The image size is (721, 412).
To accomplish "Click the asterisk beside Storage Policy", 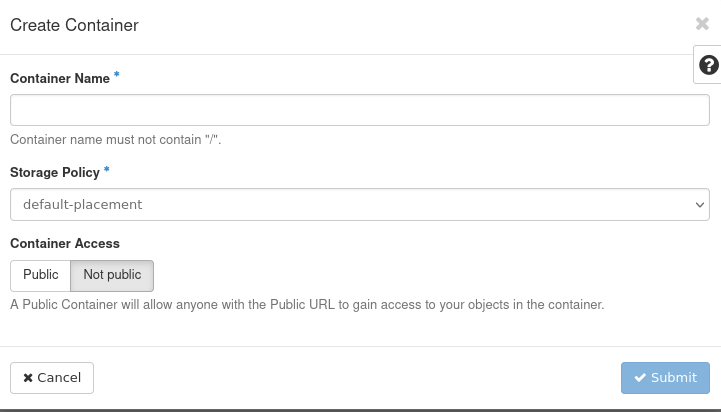I will (107, 171).
